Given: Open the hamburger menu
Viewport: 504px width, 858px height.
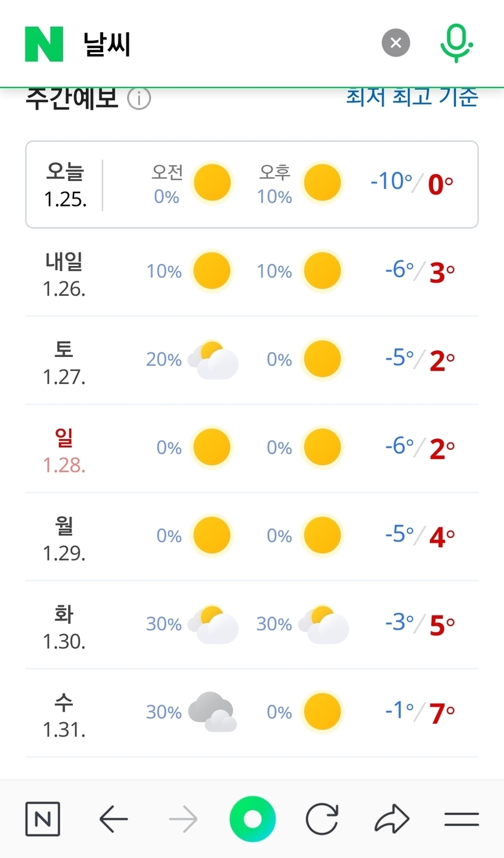Looking at the screenshot, I should pyautogui.click(x=461, y=820).
